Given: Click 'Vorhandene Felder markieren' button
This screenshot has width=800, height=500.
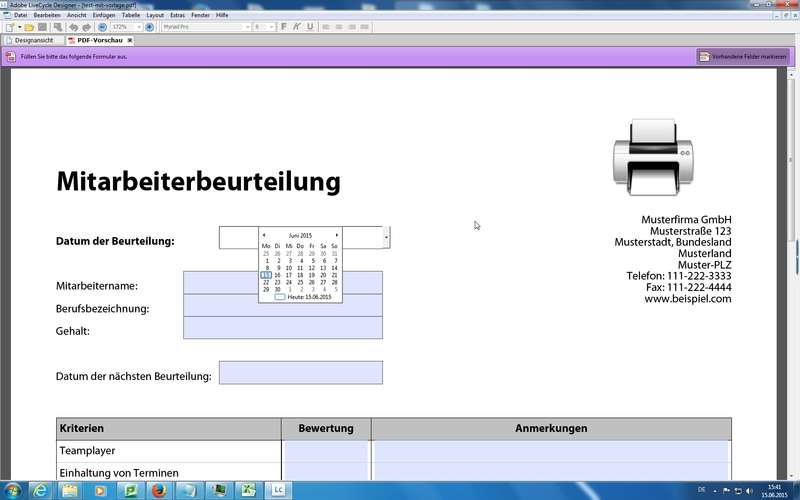Looking at the screenshot, I should (x=743, y=57).
